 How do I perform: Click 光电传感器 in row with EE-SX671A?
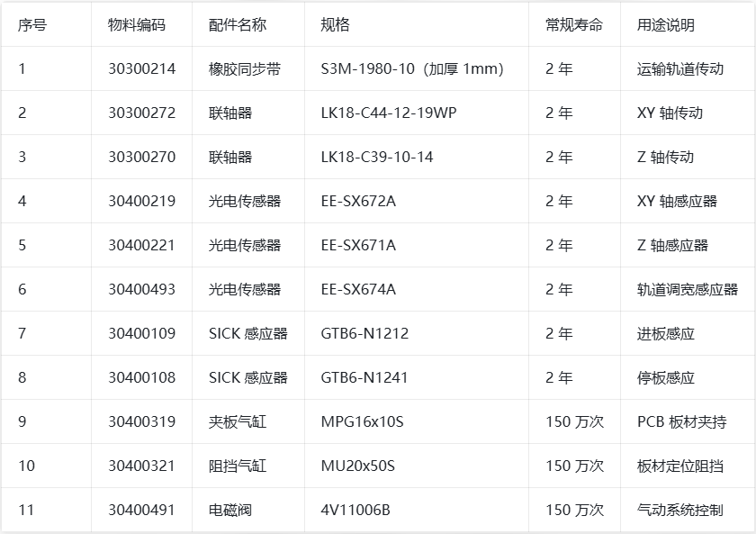[x=245, y=246]
